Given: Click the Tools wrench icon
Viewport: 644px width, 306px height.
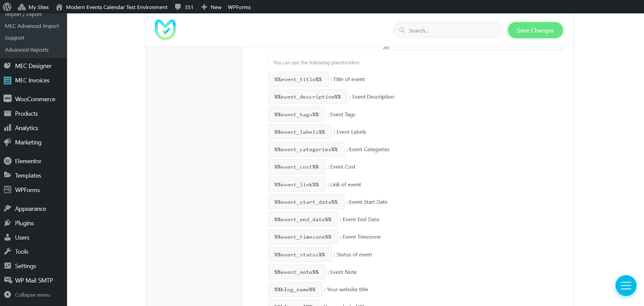Looking at the screenshot, I should [7, 251].
